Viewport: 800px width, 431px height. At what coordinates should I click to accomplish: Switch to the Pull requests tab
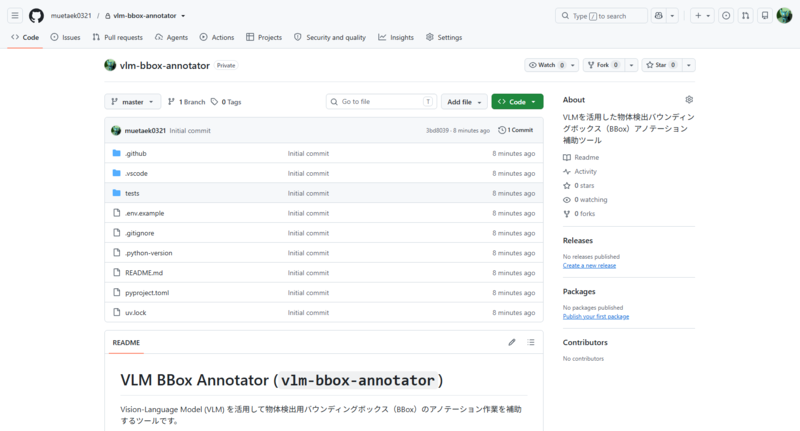(117, 37)
